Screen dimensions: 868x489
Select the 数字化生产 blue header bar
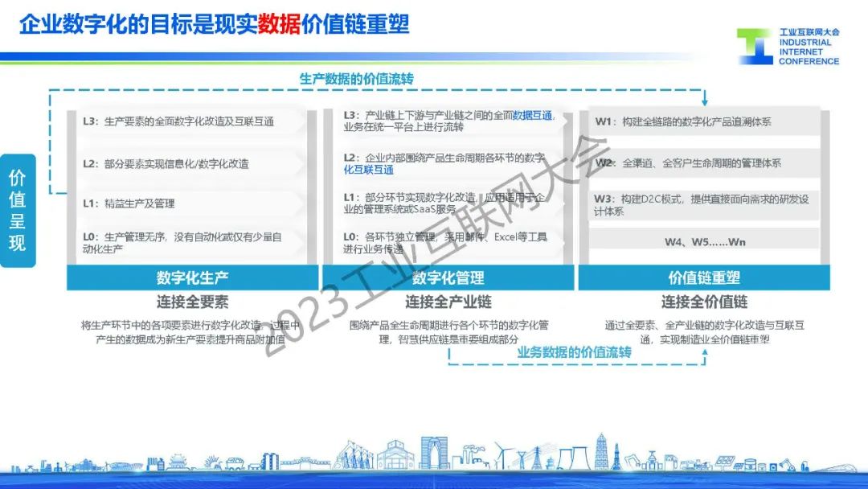pos(192,278)
